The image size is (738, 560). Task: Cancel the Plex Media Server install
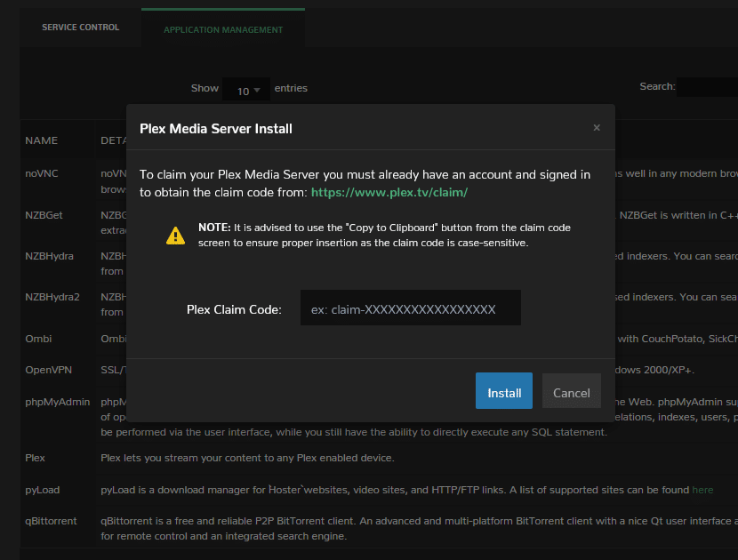point(571,391)
